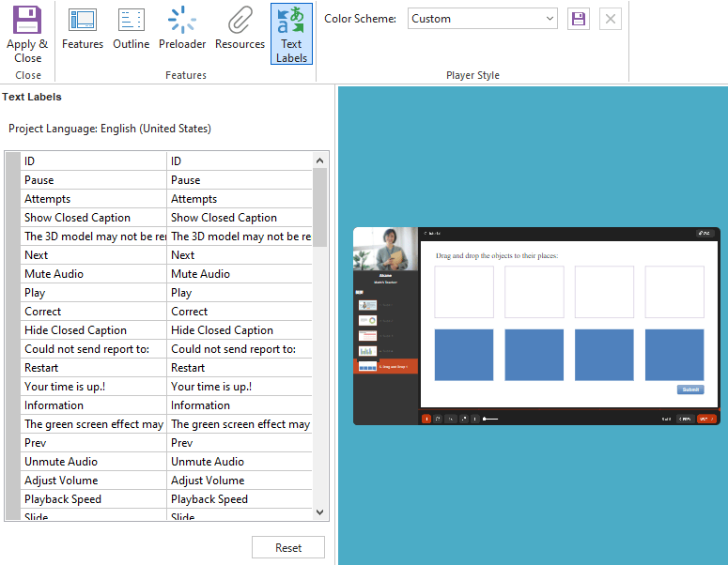Save the current color scheme
The height and width of the screenshot is (565, 728).
point(579,19)
